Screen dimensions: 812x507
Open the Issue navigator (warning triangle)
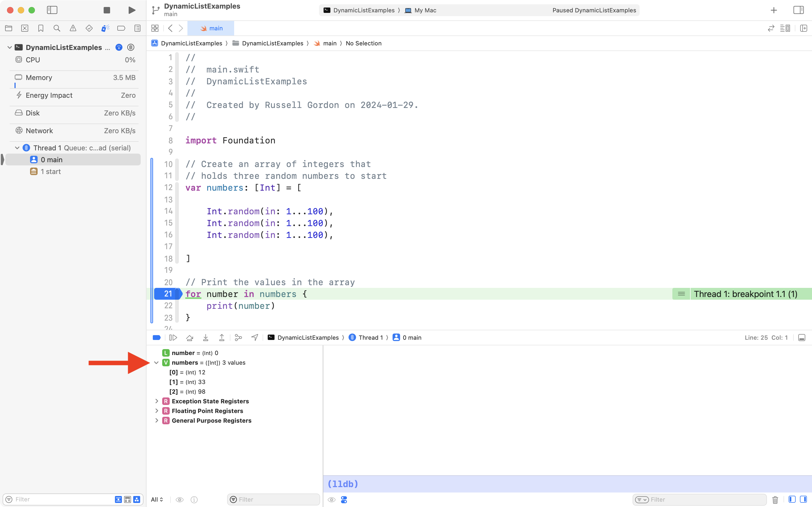coord(73,28)
